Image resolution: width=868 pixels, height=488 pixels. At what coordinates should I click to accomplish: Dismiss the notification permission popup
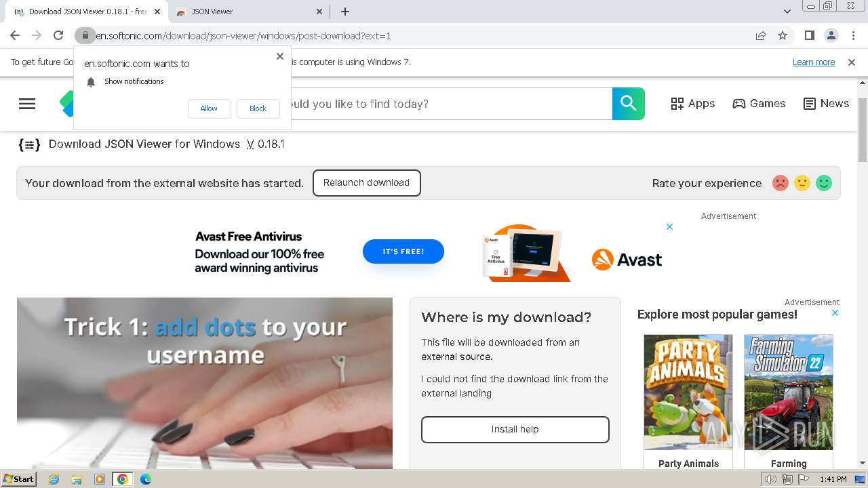click(280, 56)
